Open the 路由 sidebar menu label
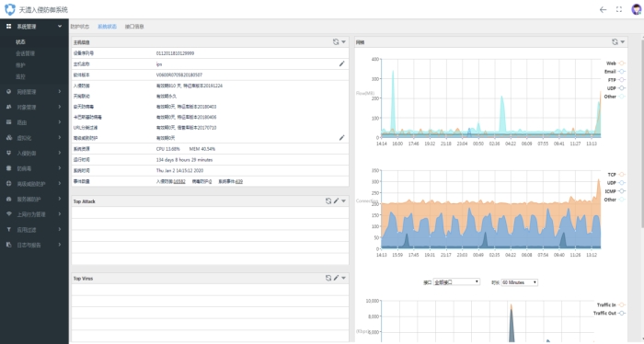 [22, 122]
